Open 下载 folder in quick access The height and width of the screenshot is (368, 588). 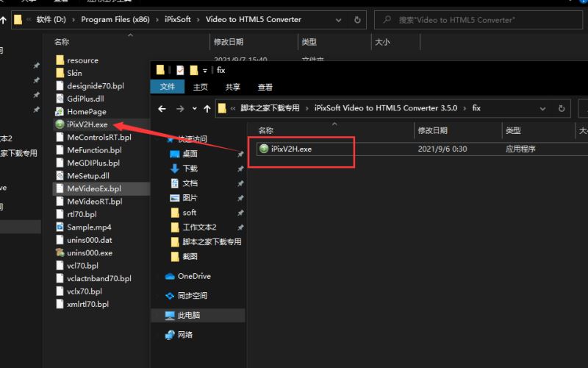(190, 169)
